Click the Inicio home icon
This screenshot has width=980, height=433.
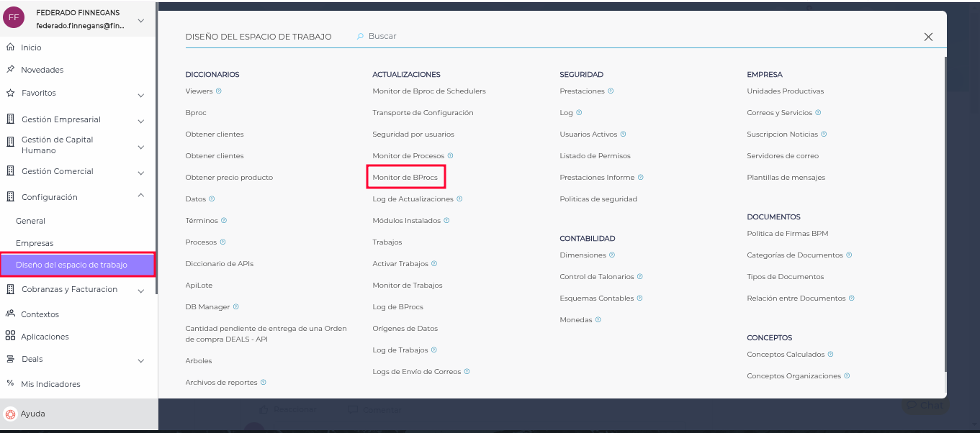point(10,47)
